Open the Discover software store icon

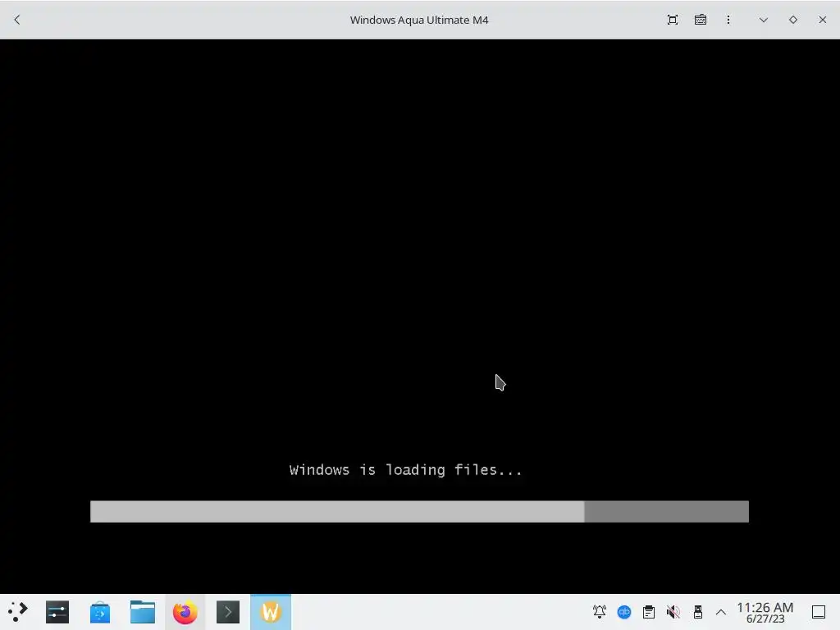click(x=100, y=612)
